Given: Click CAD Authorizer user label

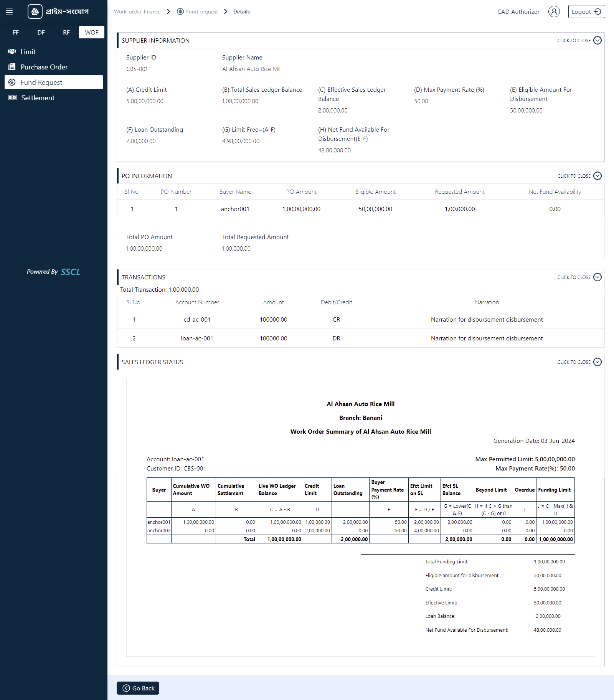Looking at the screenshot, I should (x=518, y=12).
